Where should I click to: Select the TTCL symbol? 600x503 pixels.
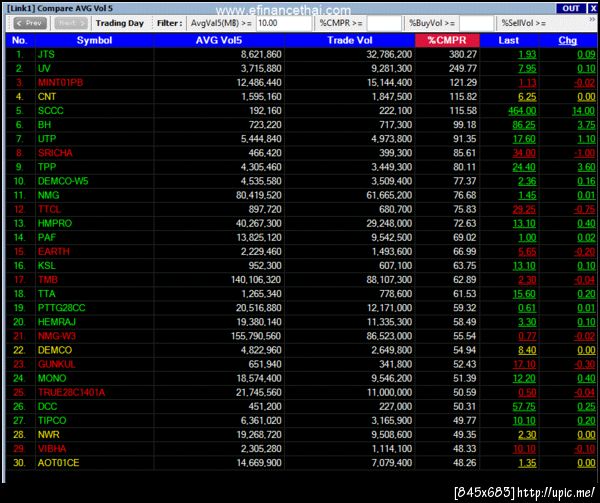[x=49, y=209]
